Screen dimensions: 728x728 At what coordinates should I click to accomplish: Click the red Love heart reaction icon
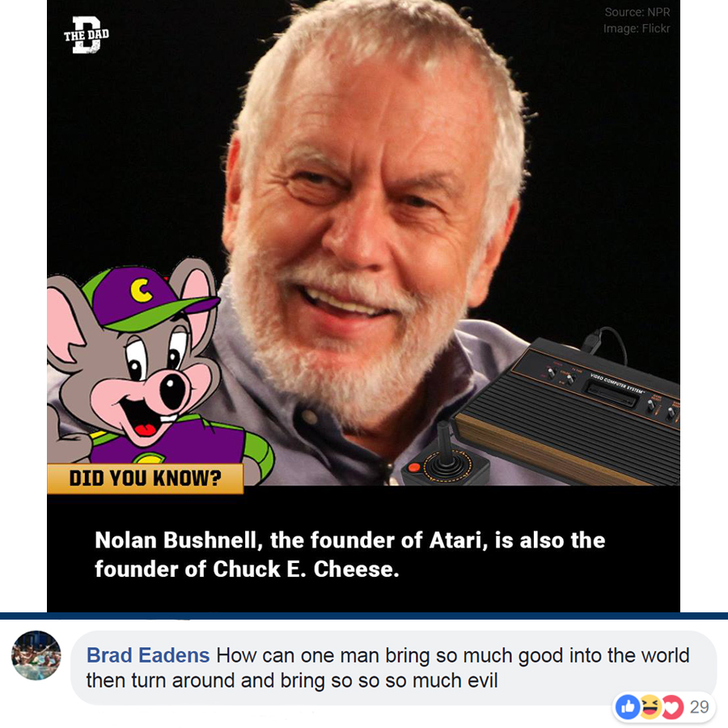tap(672, 707)
